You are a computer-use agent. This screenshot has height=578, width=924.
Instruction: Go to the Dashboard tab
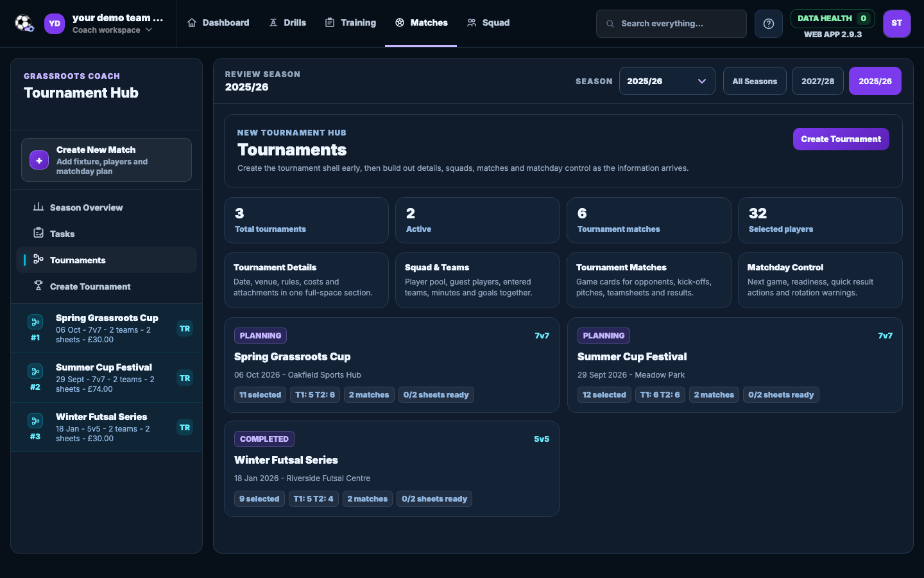(x=218, y=23)
